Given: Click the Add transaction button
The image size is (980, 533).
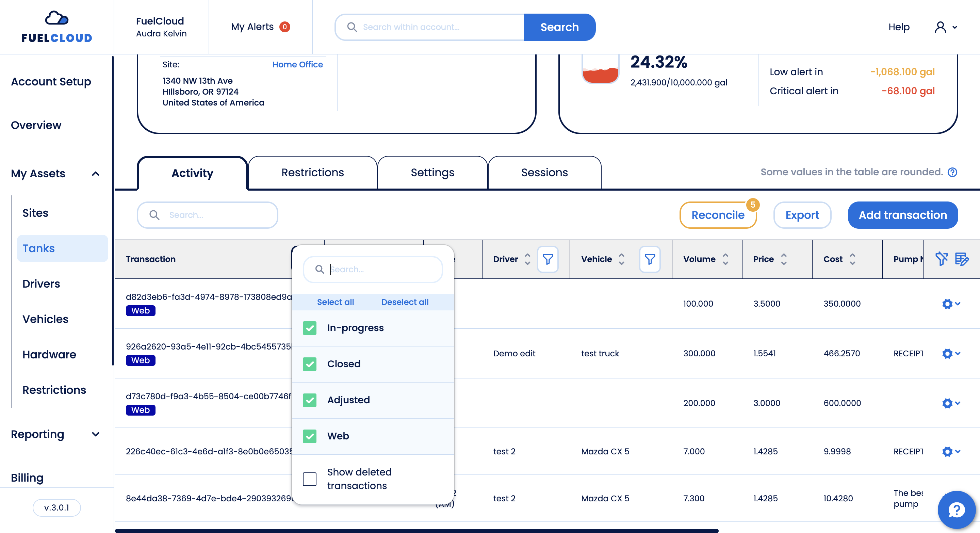Looking at the screenshot, I should (x=902, y=215).
